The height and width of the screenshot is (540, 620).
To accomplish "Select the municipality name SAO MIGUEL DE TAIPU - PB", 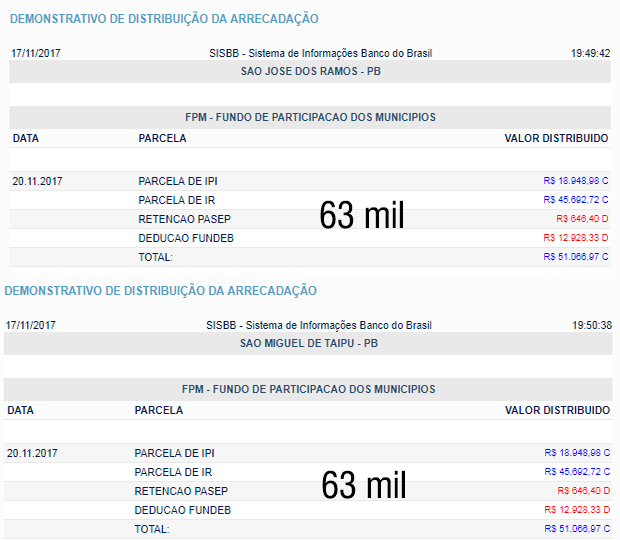I will click(309, 343).
